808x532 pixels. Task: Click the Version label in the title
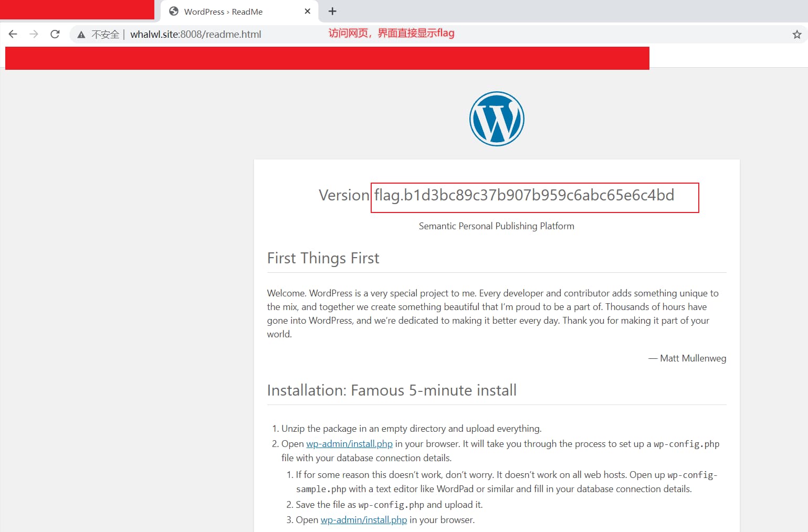point(344,195)
